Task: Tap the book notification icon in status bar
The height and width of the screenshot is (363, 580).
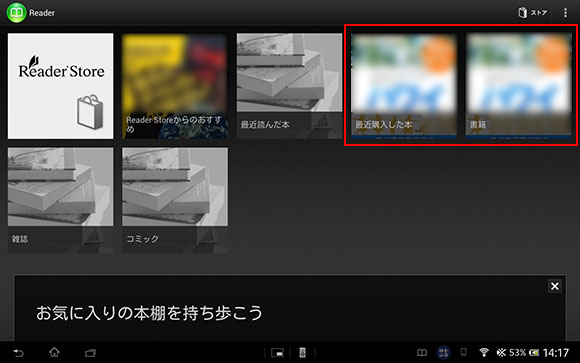Action: point(422,353)
